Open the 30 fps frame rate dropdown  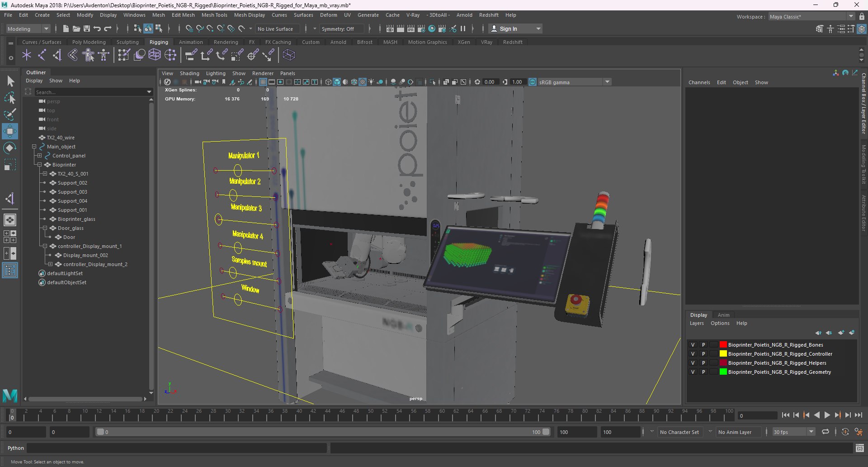click(793, 432)
